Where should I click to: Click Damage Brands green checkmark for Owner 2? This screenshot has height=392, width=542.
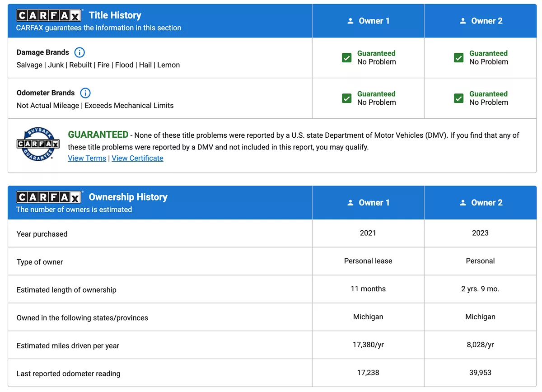459,58
